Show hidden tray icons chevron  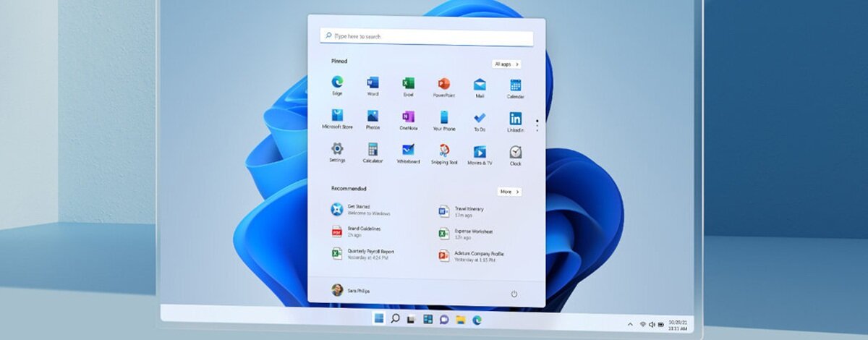pyautogui.click(x=630, y=324)
